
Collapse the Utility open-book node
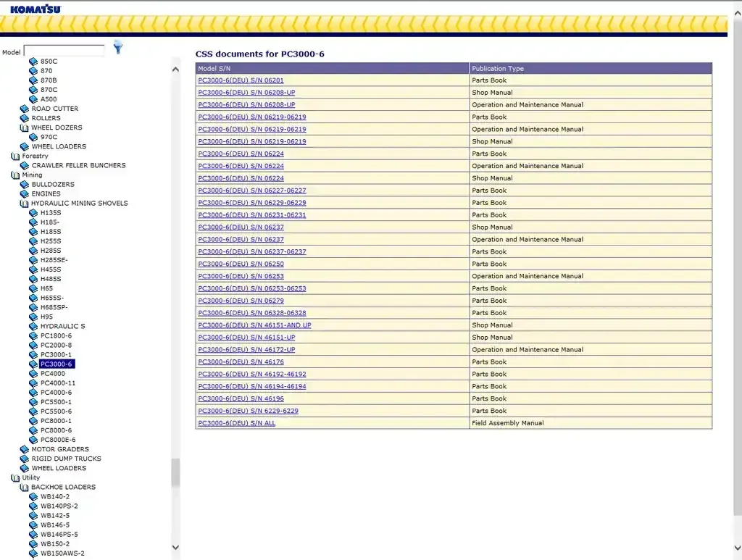tap(15, 477)
